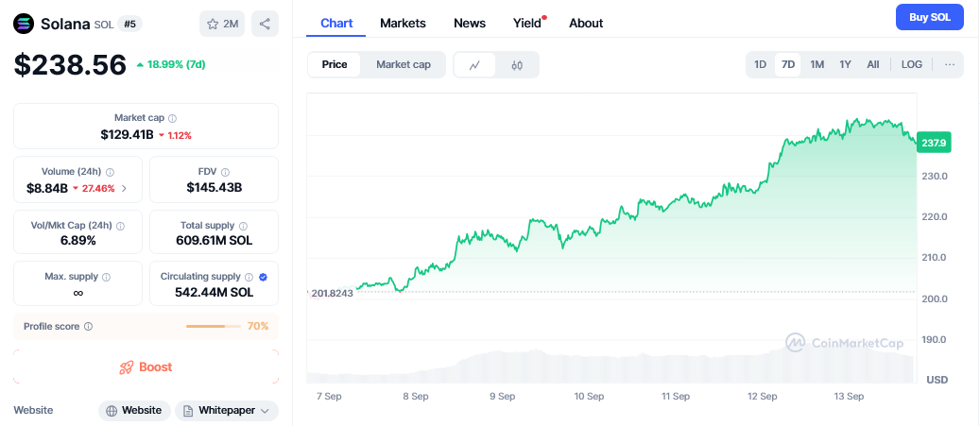The height and width of the screenshot is (426, 980).
Task: Expand Whitepaper dropdown chevron
Action: click(x=265, y=410)
